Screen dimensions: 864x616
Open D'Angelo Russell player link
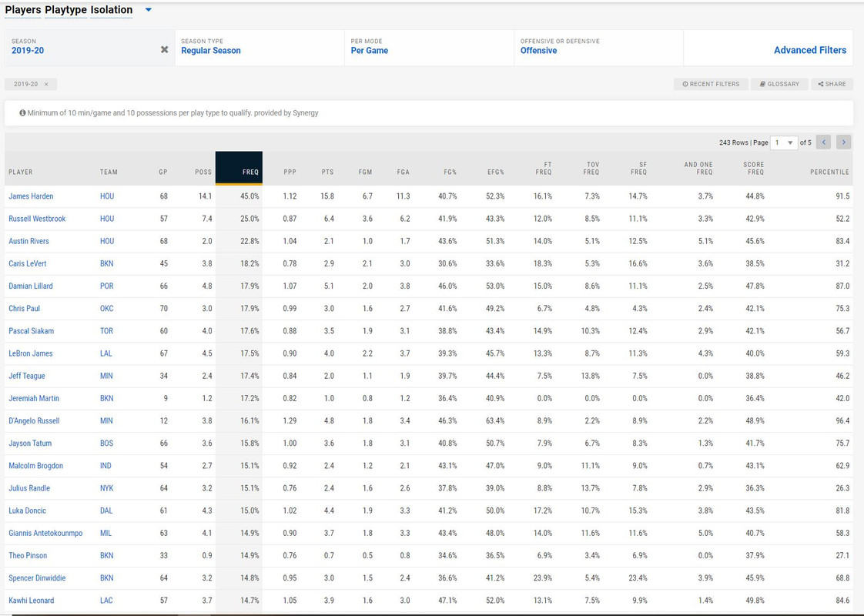click(34, 421)
